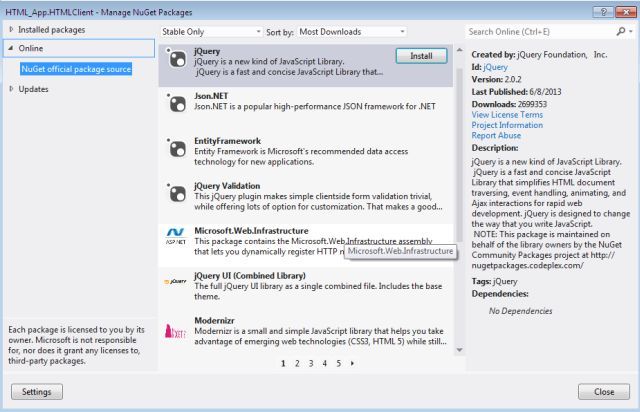Select NuGet official package source
The height and width of the screenshot is (412, 640).
(x=76, y=69)
